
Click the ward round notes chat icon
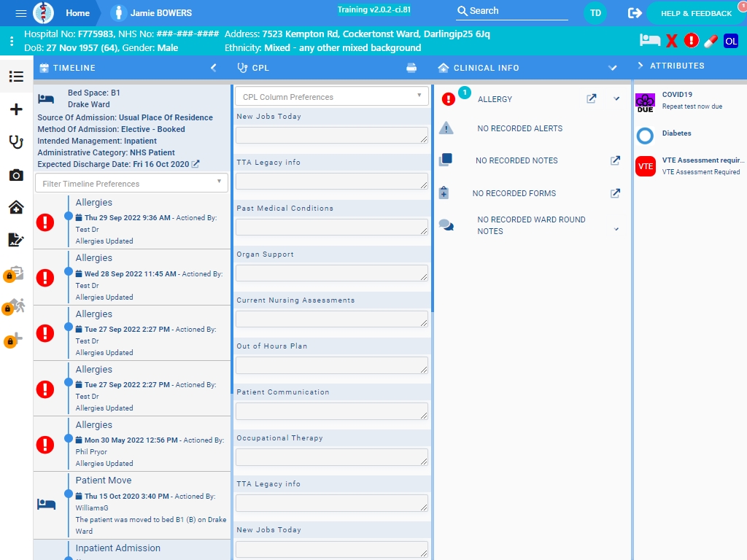coord(446,225)
